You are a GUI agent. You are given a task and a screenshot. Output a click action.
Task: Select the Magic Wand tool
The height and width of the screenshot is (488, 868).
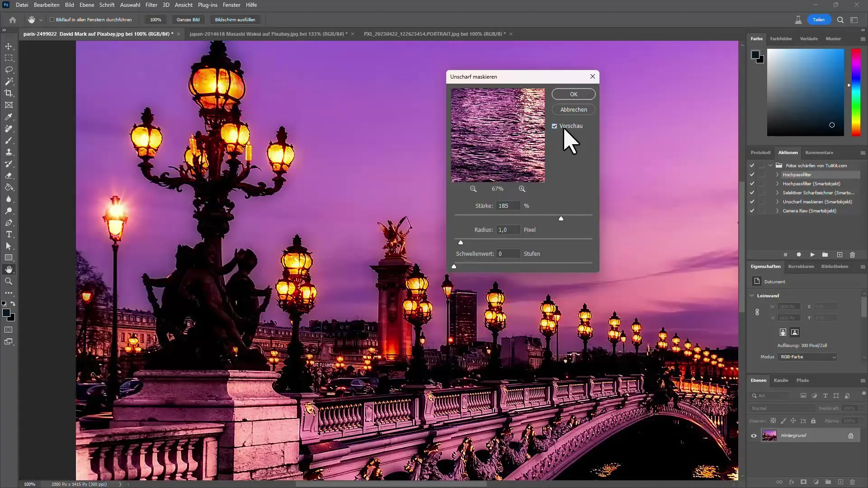click(9, 82)
